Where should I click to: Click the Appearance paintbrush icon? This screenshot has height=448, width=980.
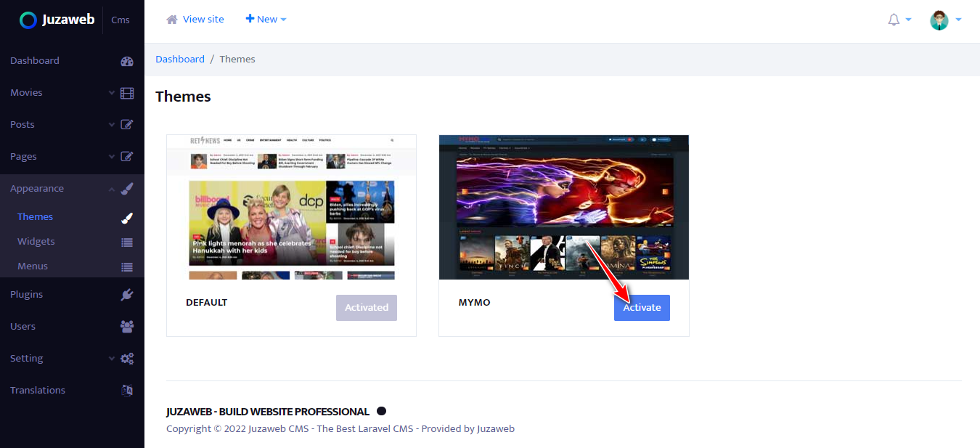pyautogui.click(x=127, y=189)
